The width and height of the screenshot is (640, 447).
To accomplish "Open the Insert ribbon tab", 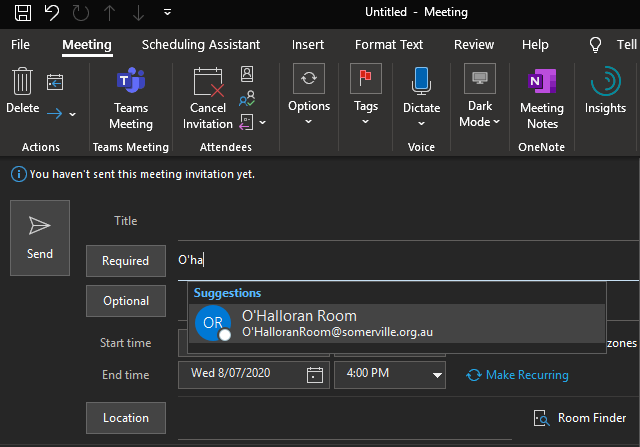I will [x=308, y=44].
